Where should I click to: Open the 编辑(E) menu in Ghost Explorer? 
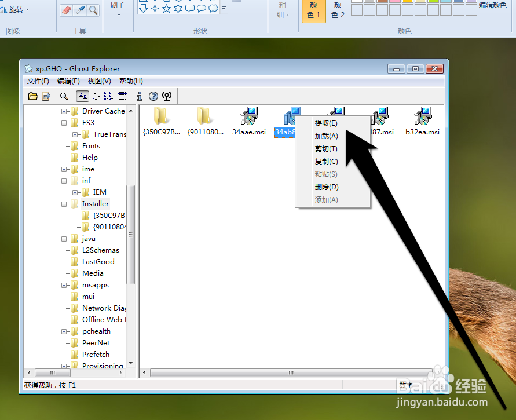coord(68,81)
